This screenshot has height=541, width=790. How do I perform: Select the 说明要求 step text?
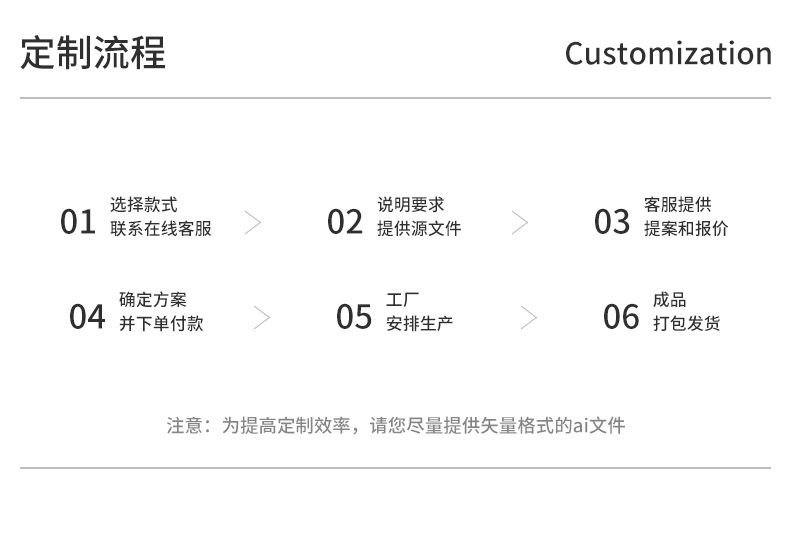tap(411, 205)
